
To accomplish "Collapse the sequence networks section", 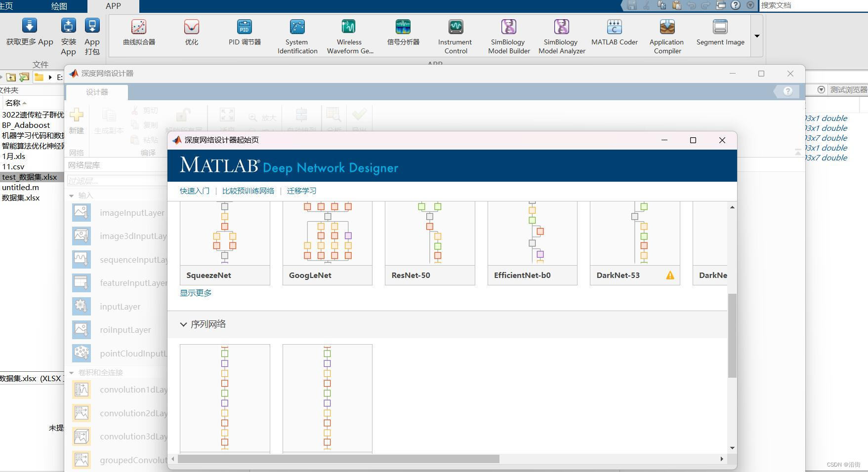I will pos(183,324).
